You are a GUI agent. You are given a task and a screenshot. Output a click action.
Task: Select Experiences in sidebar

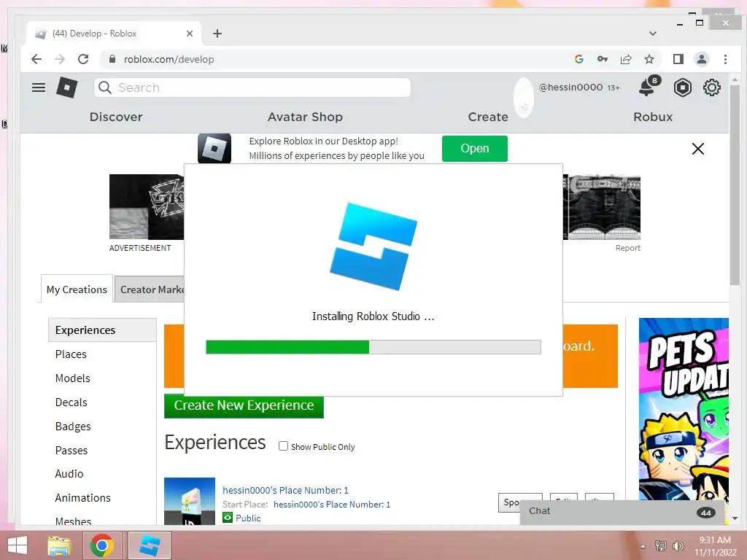102,330
